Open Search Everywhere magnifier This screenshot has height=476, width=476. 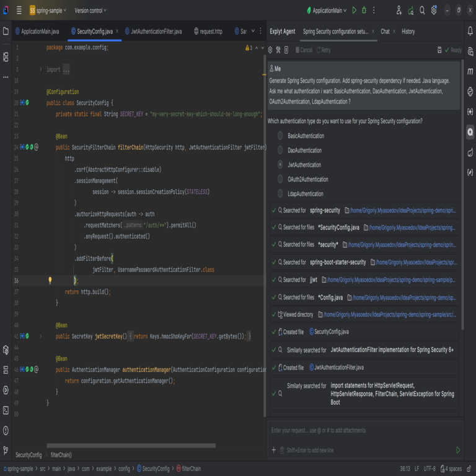pyautogui.click(x=422, y=11)
